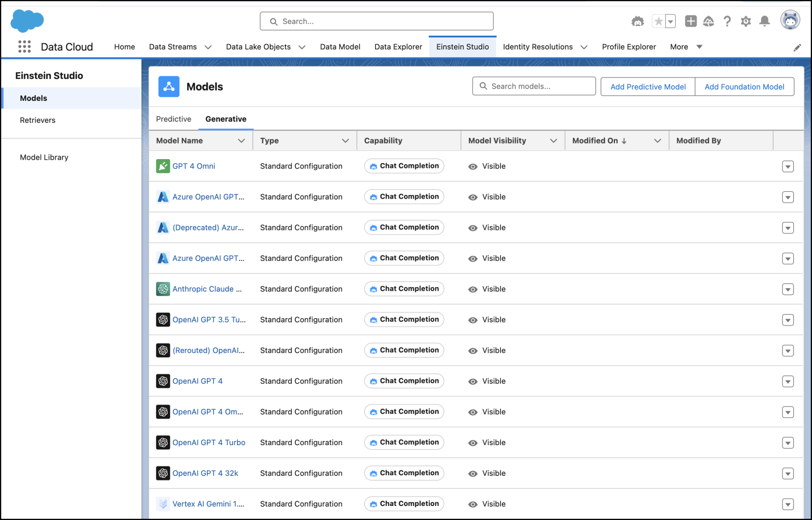Open Retrievers in the sidebar
The image size is (812, 520).
tap(37, 120)
